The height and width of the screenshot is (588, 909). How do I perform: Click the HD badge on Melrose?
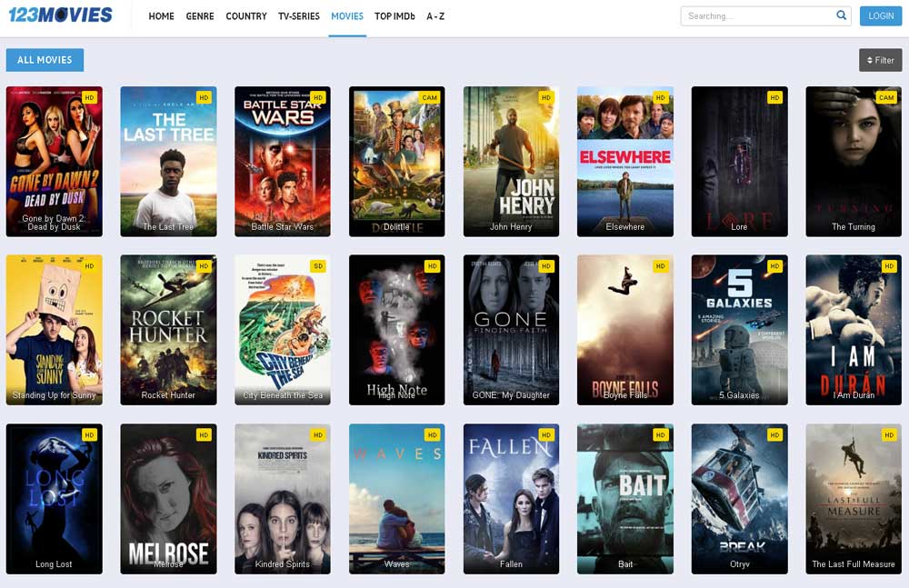pyautogui.click(x=204, y=435)
